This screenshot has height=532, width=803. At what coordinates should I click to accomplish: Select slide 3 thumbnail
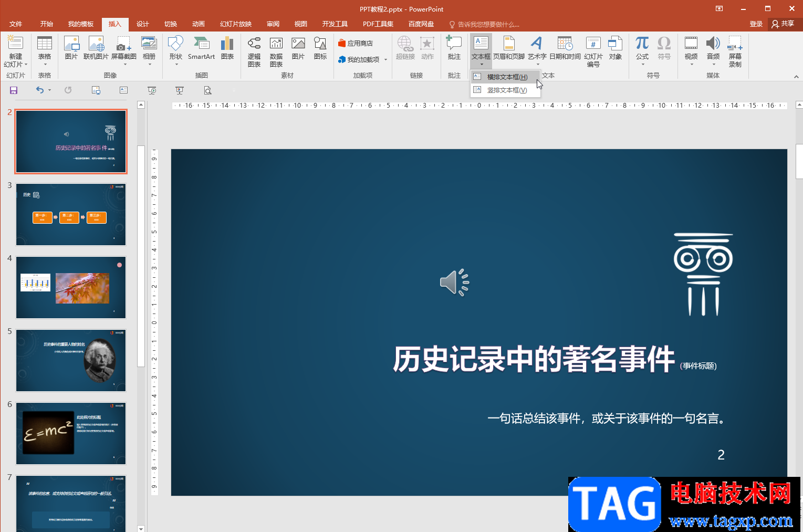[71, 214]
